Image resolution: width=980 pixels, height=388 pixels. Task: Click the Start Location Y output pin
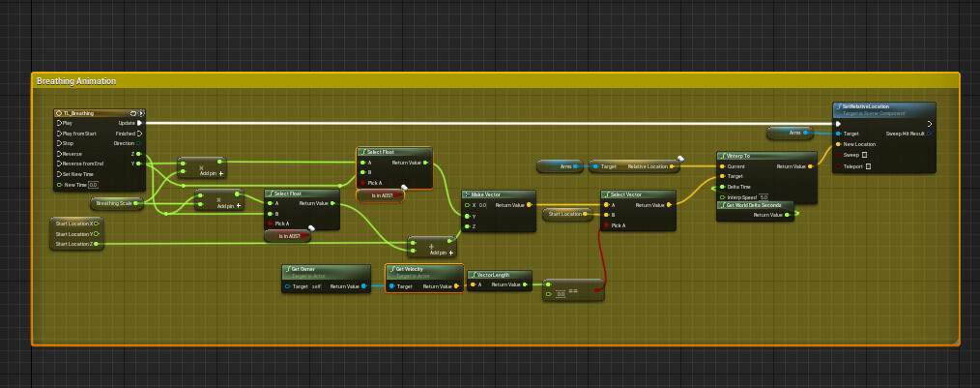pos(97,233)
